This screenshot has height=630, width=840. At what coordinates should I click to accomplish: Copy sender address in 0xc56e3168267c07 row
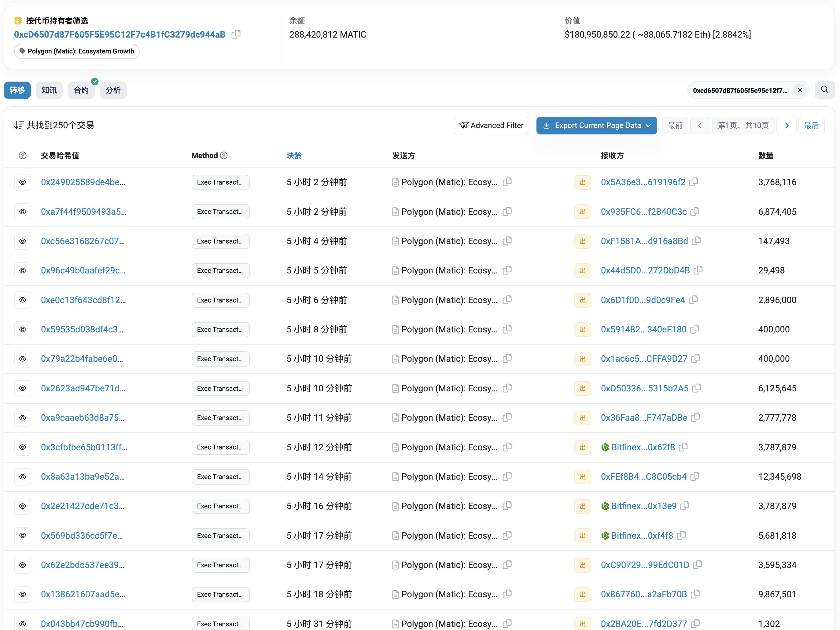[x=507, y=241]
